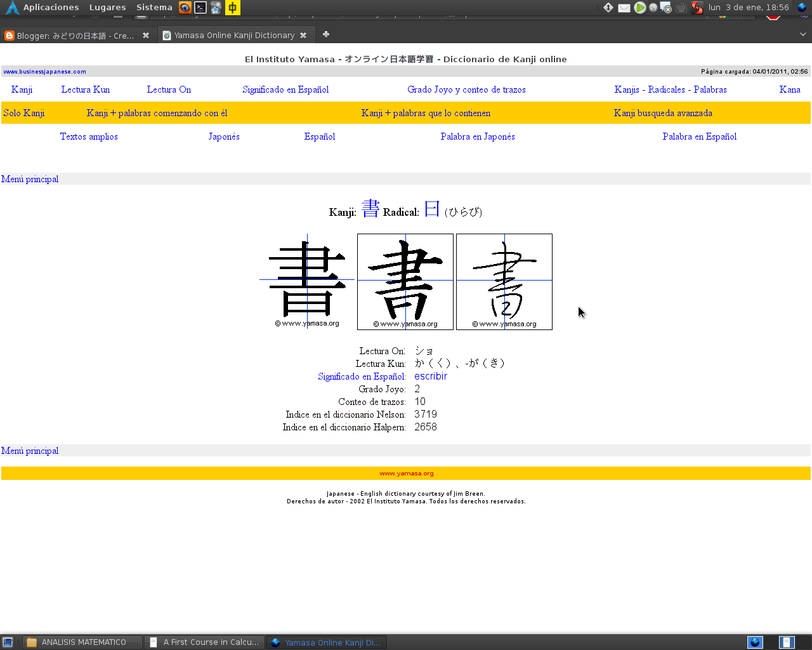Click the Japonés link
Image resolution: width=812 pixels, height=650 pixels.
[x=224, y=136]
